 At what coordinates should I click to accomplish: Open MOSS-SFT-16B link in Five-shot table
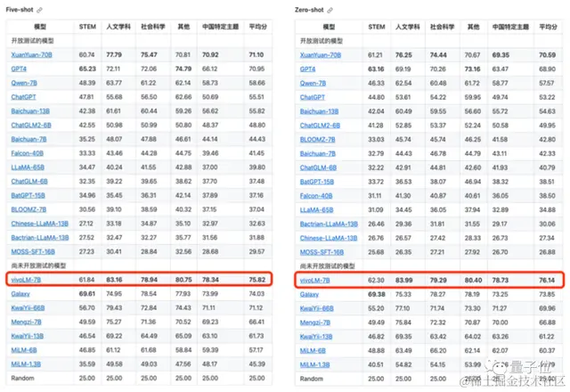pos(33,251)
